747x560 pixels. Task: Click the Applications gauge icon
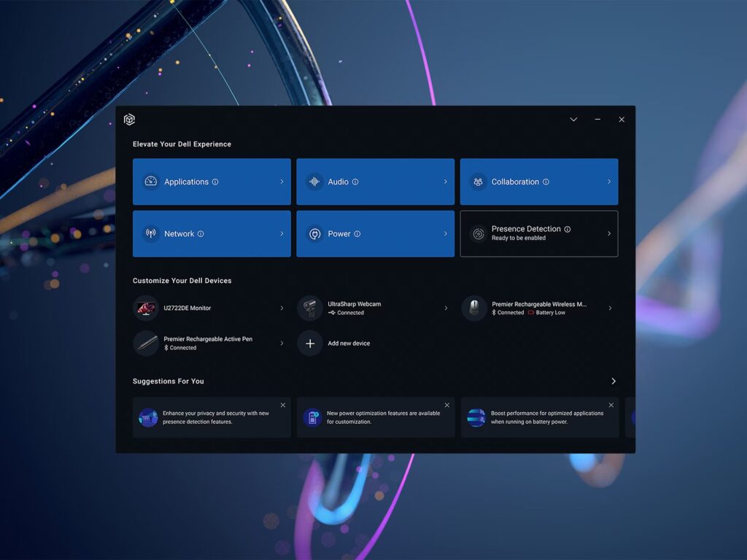151,182
